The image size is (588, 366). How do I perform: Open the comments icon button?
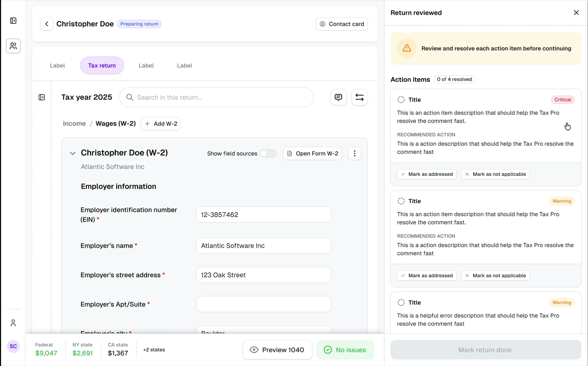tap(338, 97)
